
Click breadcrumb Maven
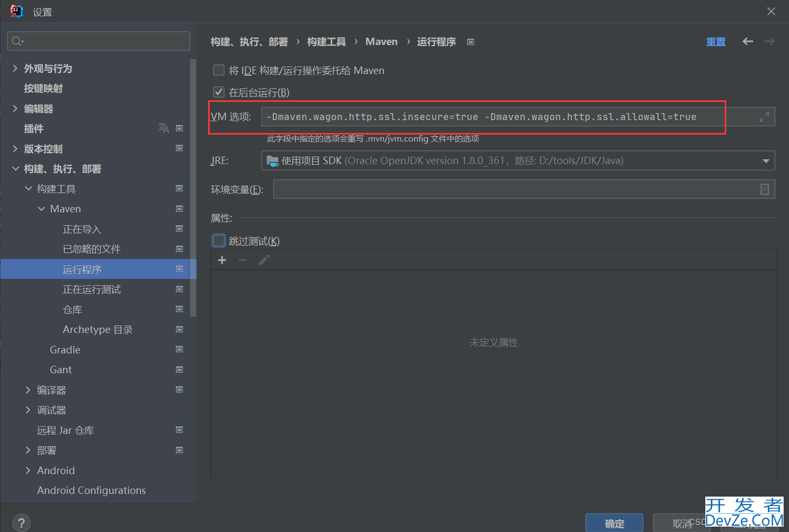pyautogui.click(x=381, y=42)
